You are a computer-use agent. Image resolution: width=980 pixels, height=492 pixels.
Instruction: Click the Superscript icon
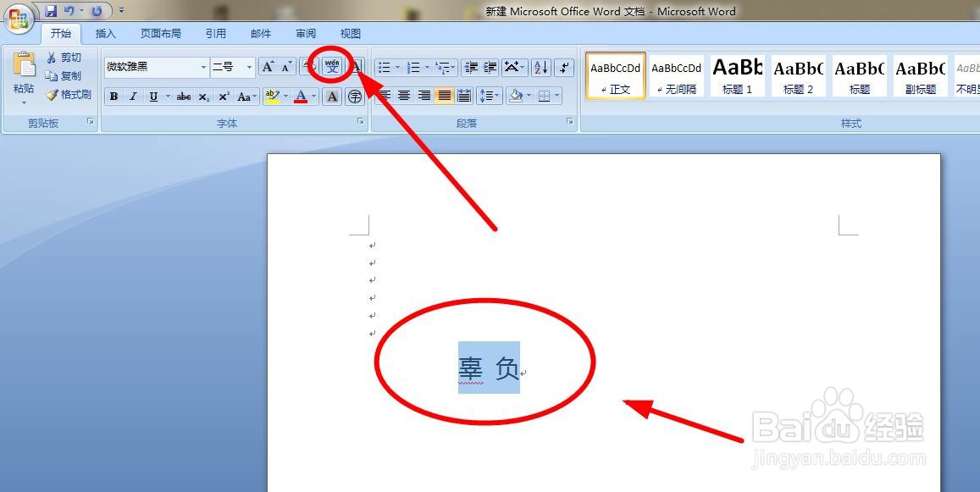click(223, 96)
